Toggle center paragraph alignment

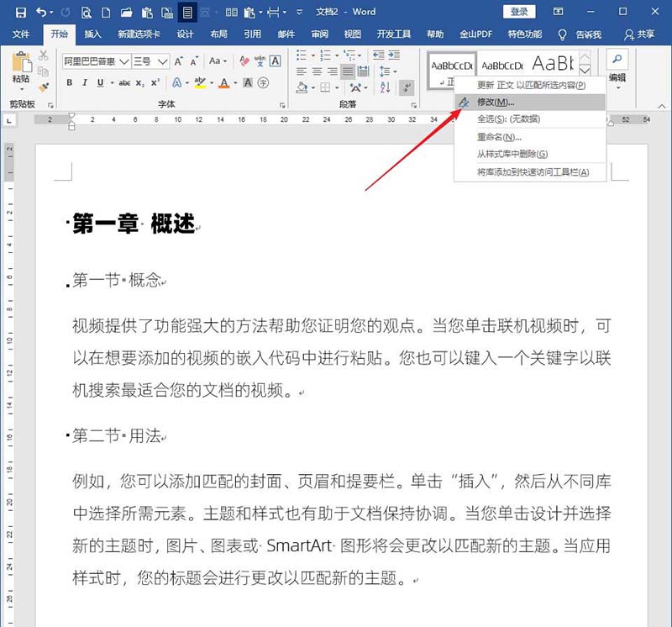pyautogui.click(x=317, y=71)
